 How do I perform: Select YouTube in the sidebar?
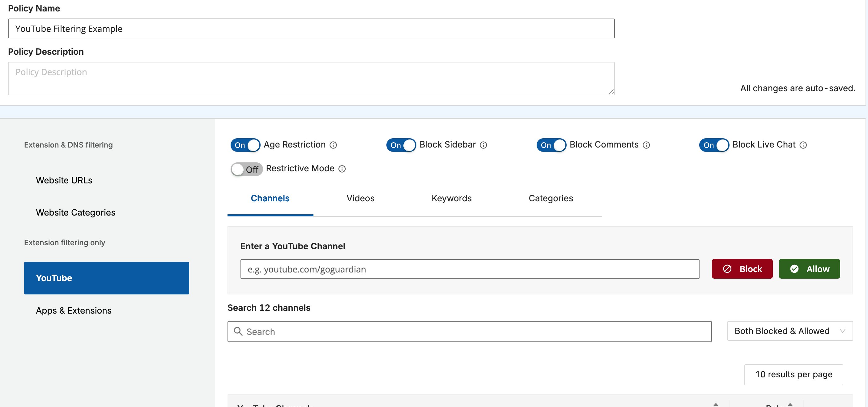click(x=106, y=278)
